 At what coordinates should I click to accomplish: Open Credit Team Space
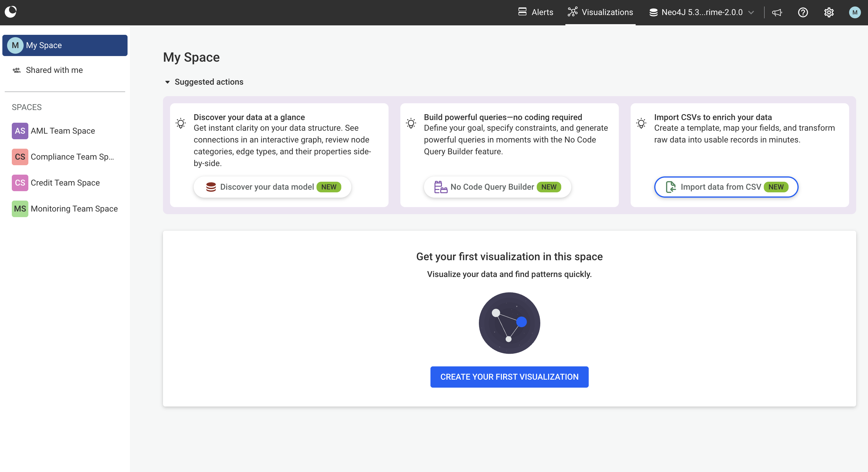coord(65,183)
